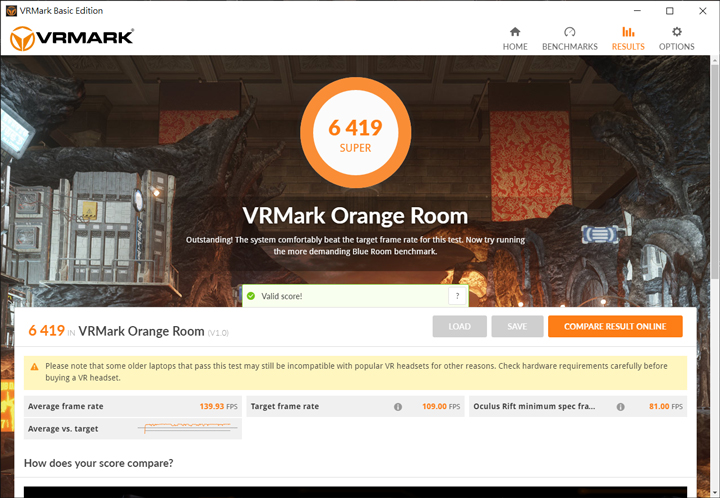Click COMPARE RESULT ONLINE button
The height and width of the screenshot is (498, 720).
click(615, 326)
